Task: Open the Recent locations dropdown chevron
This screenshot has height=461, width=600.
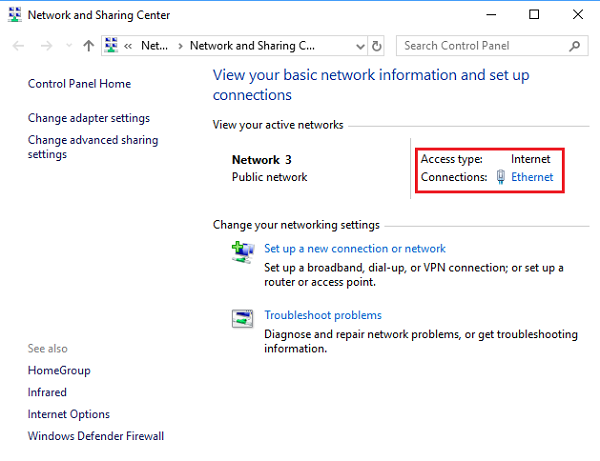Action: pos(68,46)
